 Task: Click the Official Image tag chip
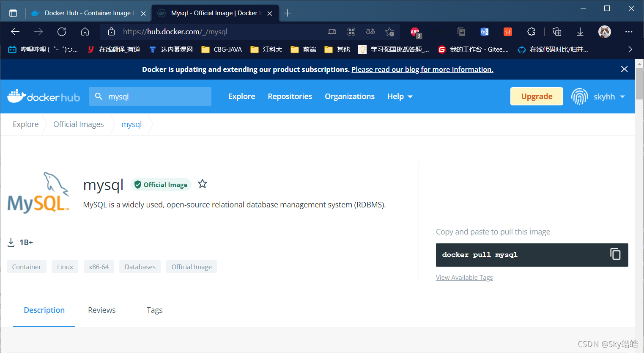coord(192,267)
